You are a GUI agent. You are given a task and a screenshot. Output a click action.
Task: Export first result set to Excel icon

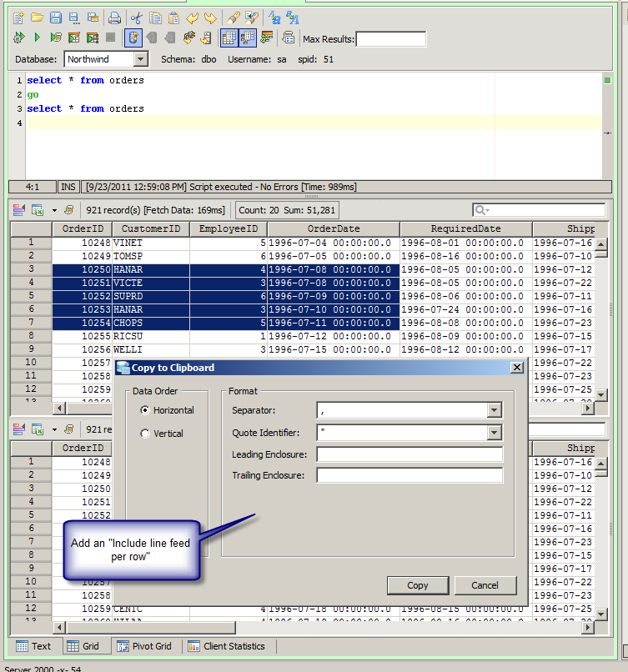pyautogui.click(x=38, y=210)
